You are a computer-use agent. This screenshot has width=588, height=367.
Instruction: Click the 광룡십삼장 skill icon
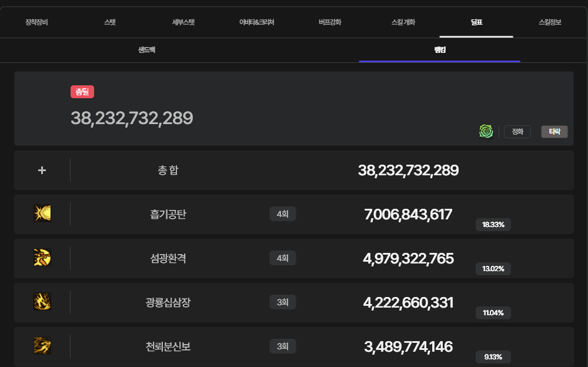point(42,302)
